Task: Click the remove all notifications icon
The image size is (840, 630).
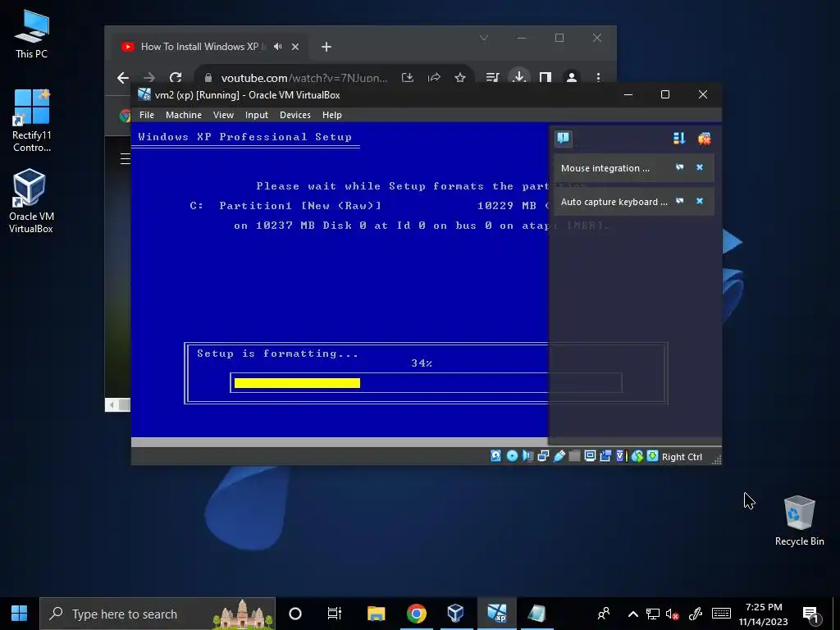Action: [704, 139]
